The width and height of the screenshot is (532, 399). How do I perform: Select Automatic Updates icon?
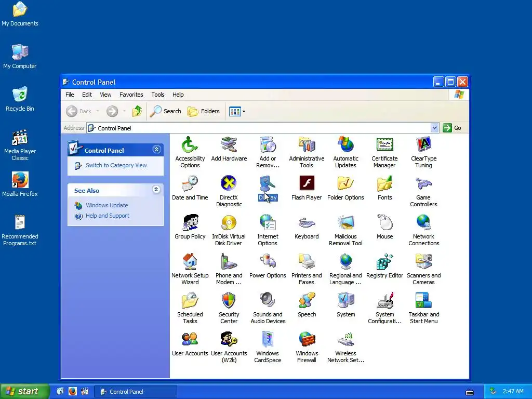point(345,145)
